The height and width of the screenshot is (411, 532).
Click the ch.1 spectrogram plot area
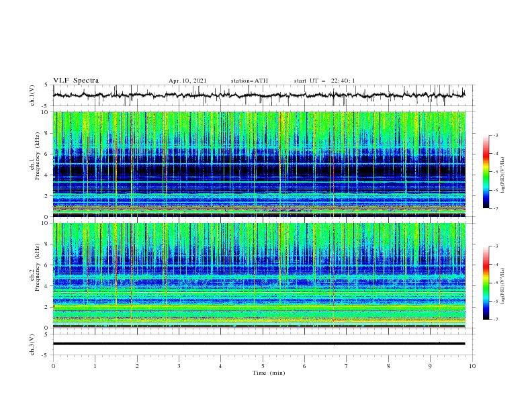pos(259,164)
